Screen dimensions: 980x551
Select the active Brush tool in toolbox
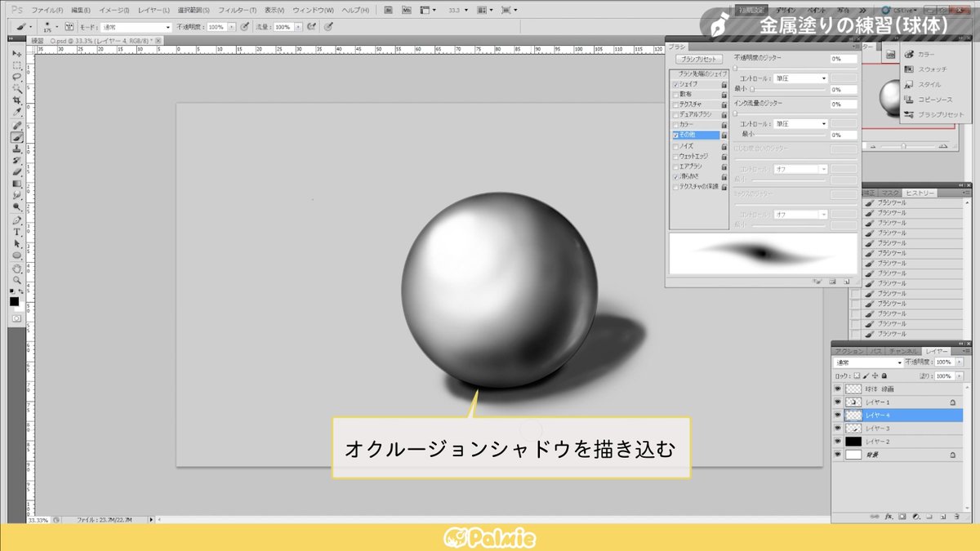[x=16, y=137]
